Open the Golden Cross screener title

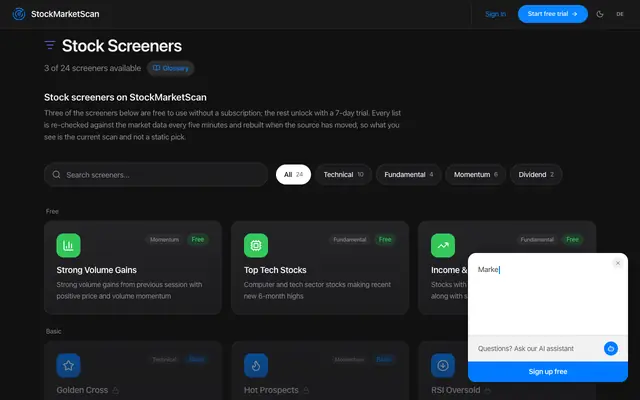tap(82, 390)
